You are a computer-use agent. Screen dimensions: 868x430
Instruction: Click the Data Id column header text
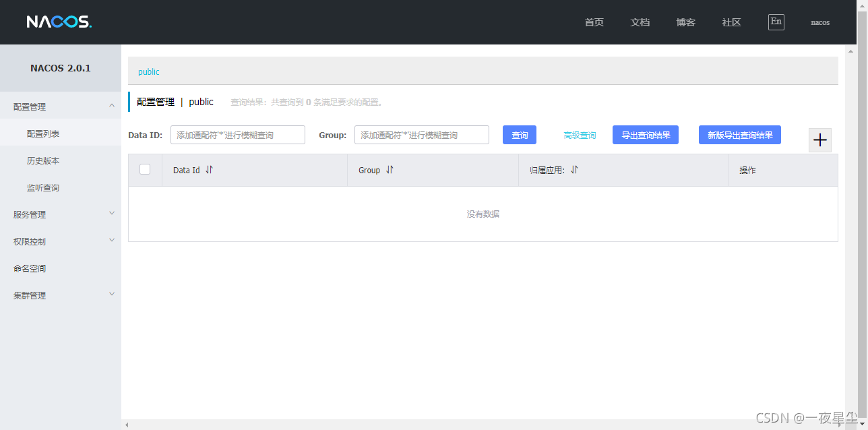point(187,170)
